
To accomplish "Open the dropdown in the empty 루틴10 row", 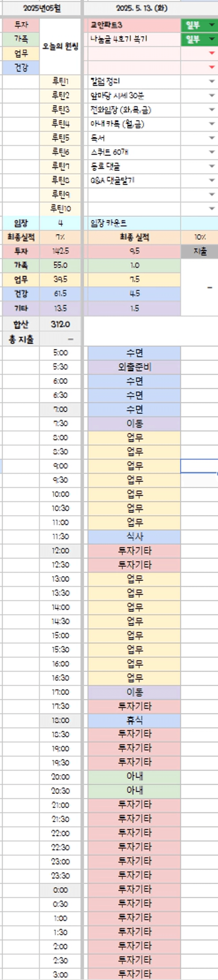I will (212, 209).
